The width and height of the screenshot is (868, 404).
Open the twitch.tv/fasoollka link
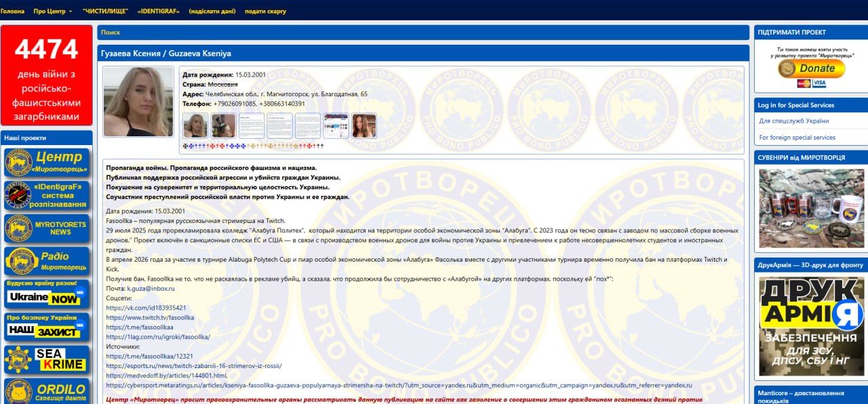pos(150,317)
